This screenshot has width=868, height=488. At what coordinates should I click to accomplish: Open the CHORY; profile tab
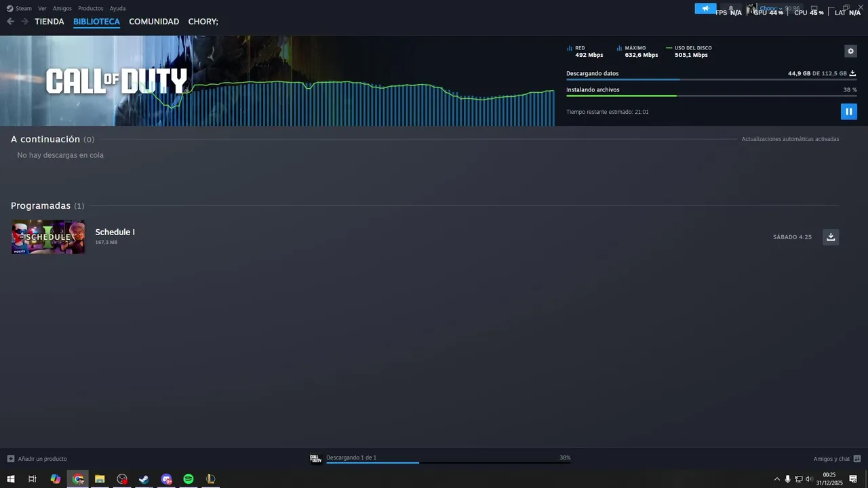coord(203,22)
